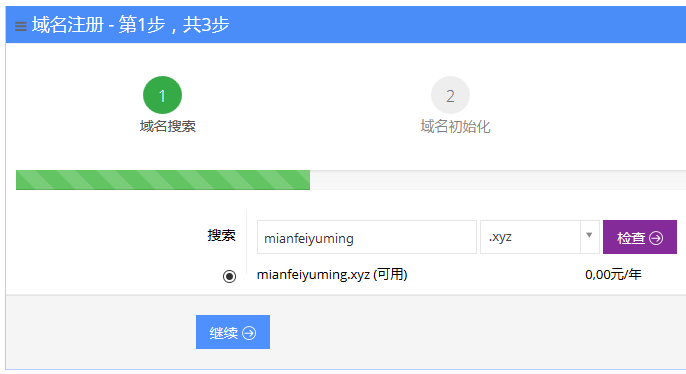This screenshot has width=686, height=374.
Task: Click the purple 检查 button
Action: point(640,237)
